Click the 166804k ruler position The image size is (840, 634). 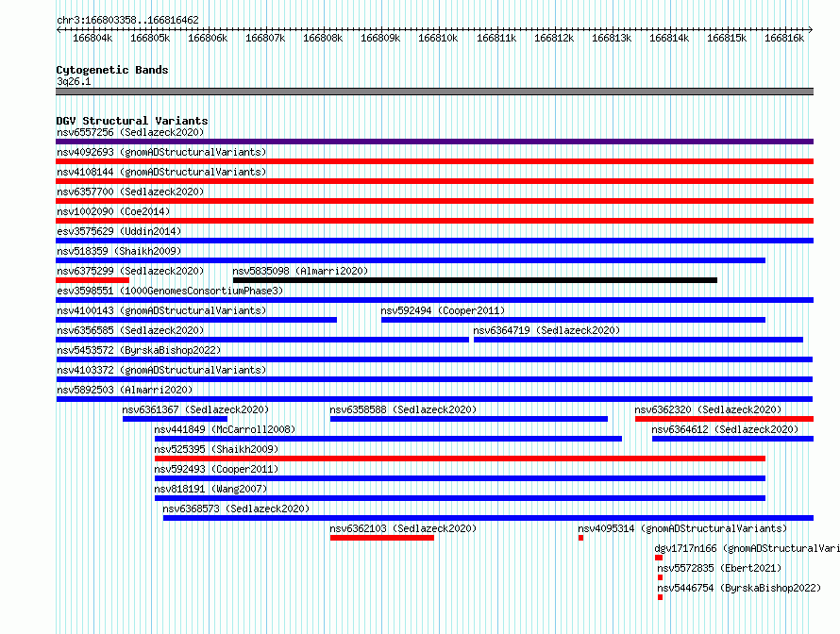(92, 38)
